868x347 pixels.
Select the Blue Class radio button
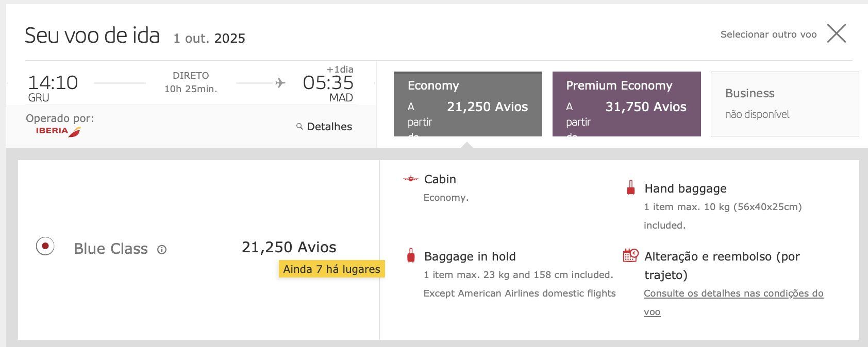[x=45, y=246]
